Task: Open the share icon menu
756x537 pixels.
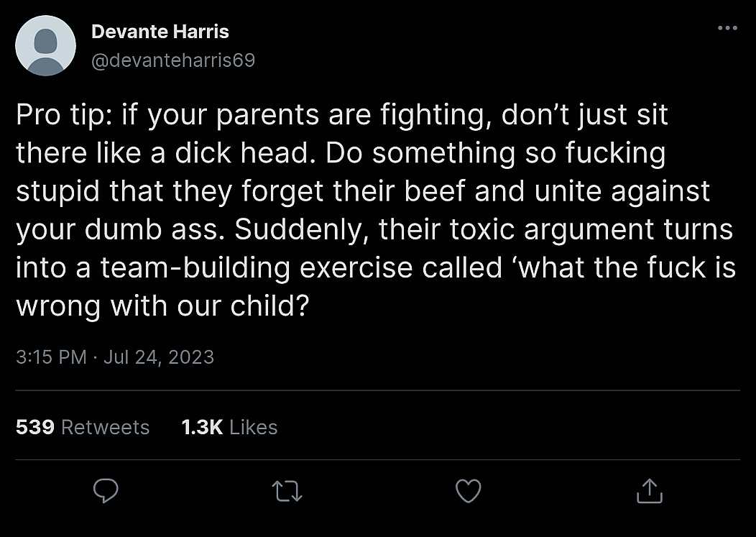Action: (650, 491)
